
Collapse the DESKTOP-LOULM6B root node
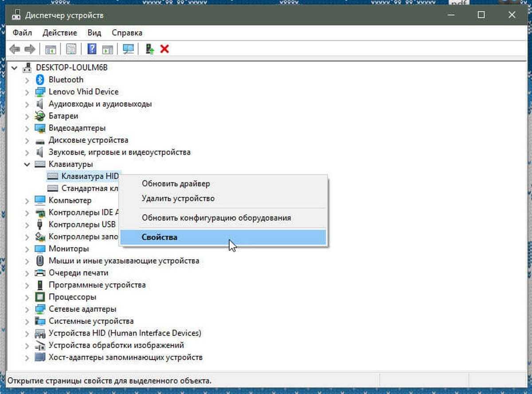(15, 68)
